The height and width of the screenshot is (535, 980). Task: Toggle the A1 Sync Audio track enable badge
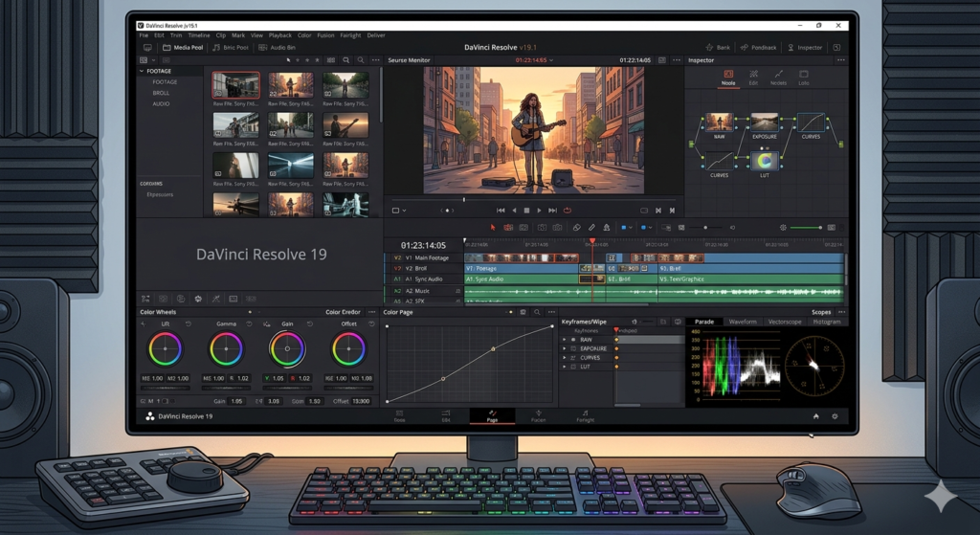point(397,279)
